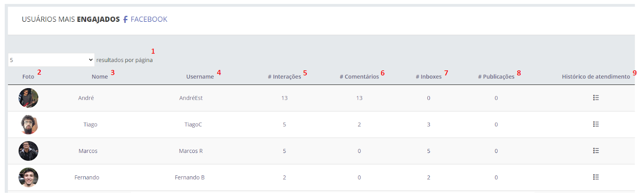Screen dimensions: 644x196
Task: Sort by the # Inboxes column header
Action: [428, 76]
